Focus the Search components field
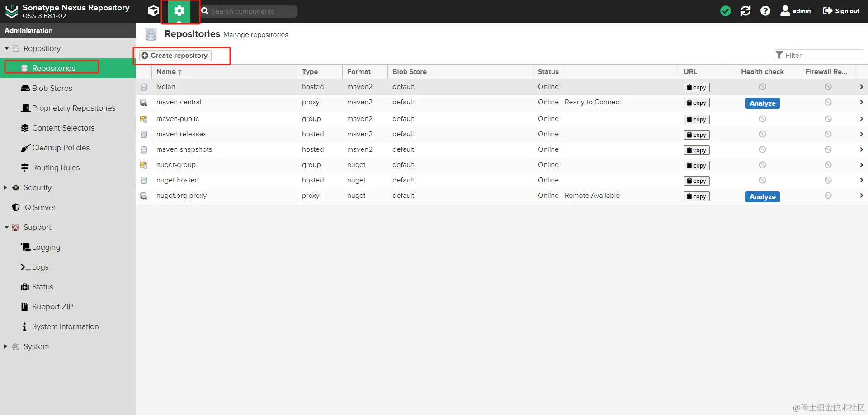Viewport: 868px width, 415px height. (x=249, y=11)
